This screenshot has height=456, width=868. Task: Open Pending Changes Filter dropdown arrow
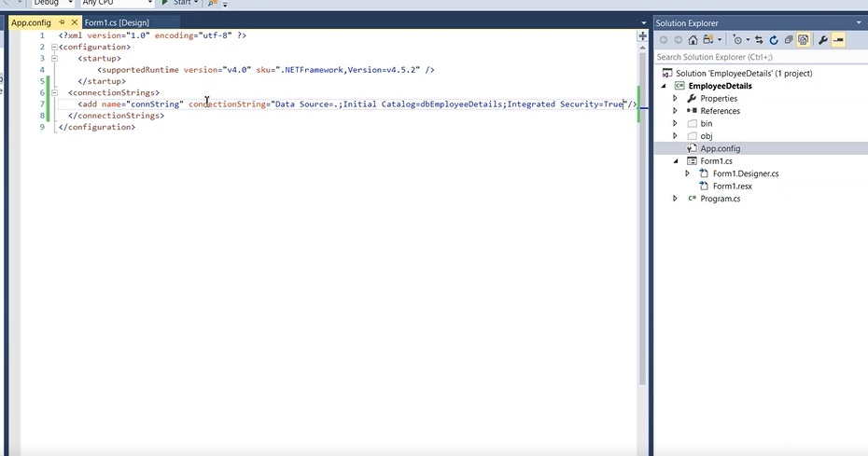point(748,40)
